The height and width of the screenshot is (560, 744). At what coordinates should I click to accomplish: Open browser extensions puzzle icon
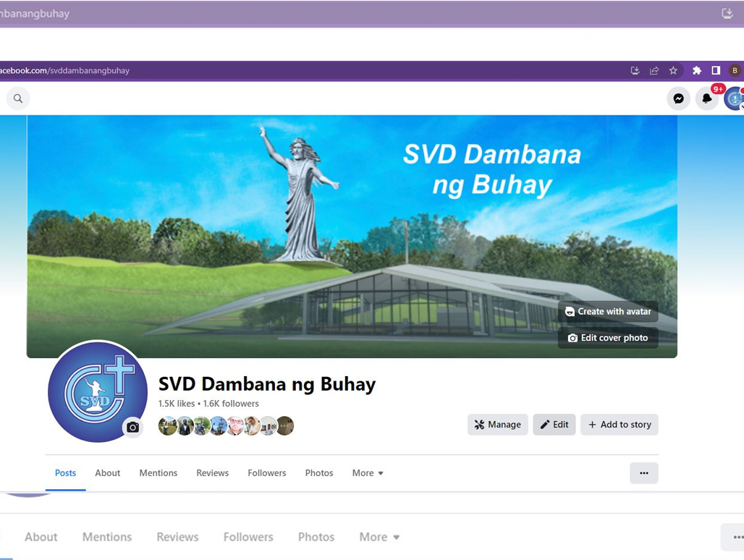pyautogui.click(x=697, y=71)
